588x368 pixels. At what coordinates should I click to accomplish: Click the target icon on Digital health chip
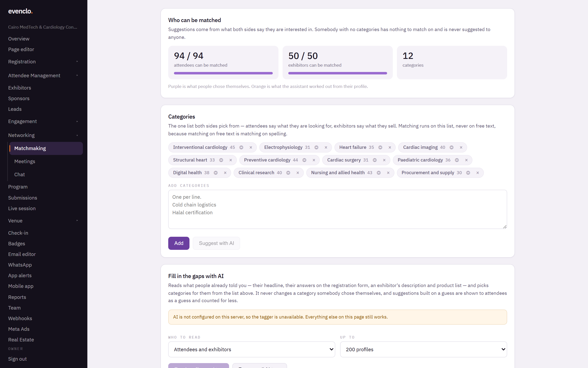216,173
